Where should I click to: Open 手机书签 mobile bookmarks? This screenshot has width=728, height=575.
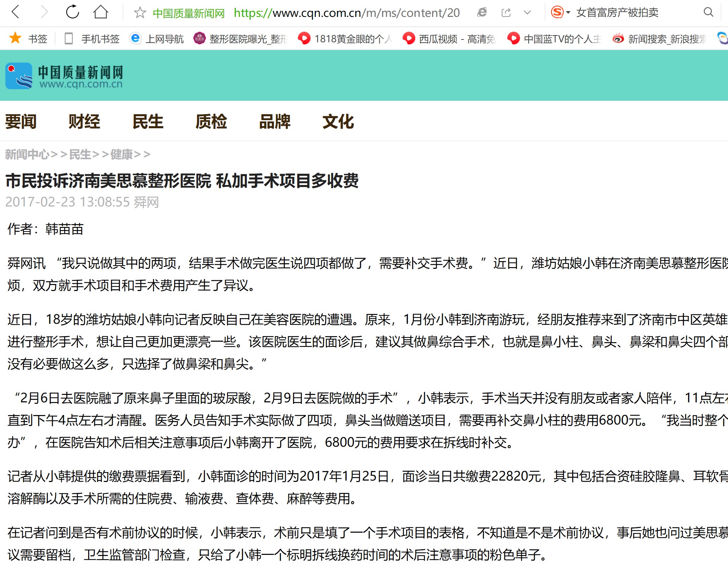click(92, 38)
